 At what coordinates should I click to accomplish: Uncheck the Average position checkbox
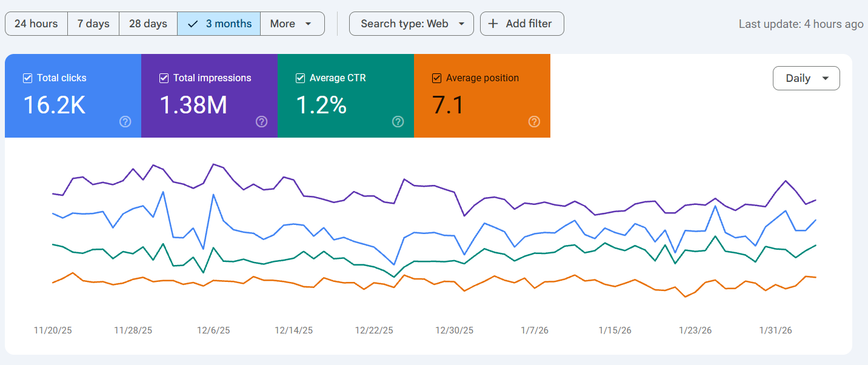[436, 78]
